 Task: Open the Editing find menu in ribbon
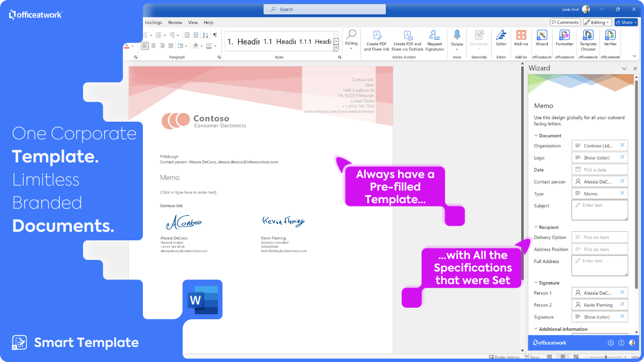(x=351, y=40)
